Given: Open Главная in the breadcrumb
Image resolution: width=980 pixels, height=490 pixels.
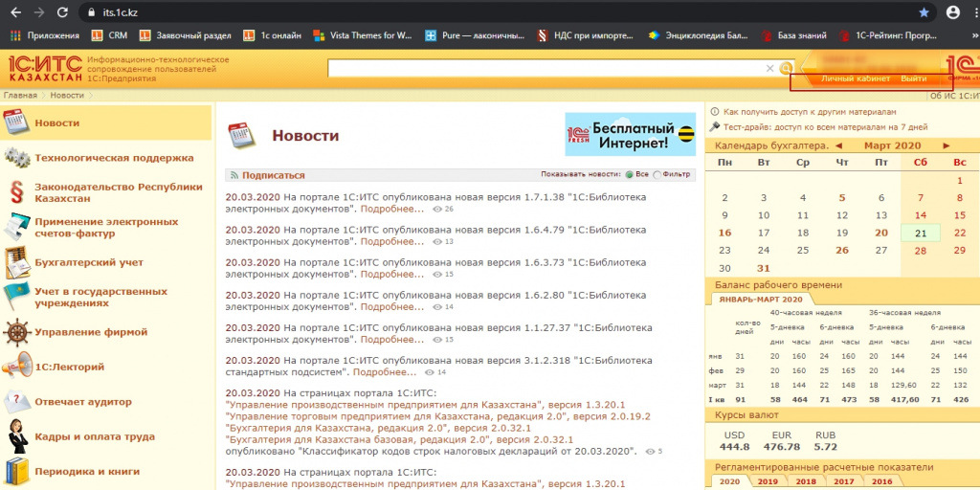Looking at the screenshot, I should coord(19,95).
